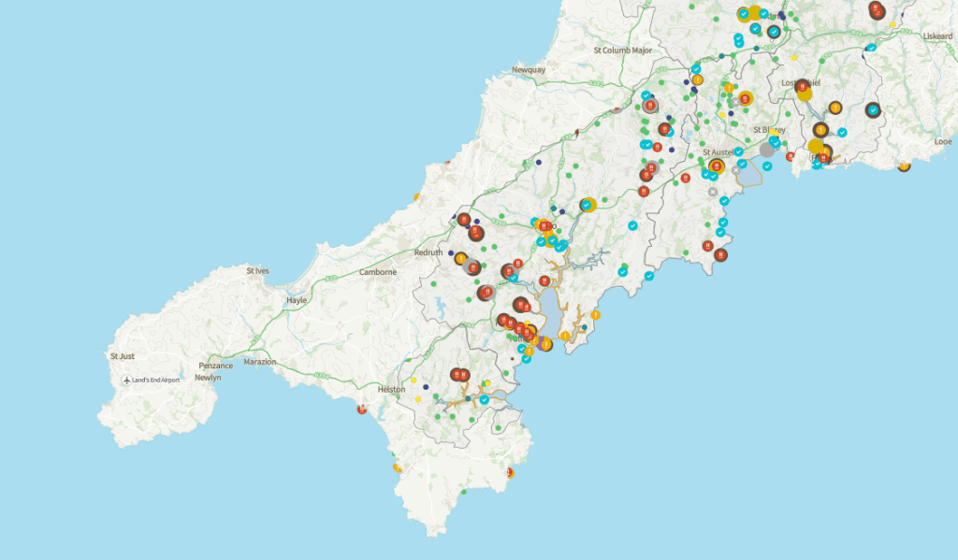Open the blue checkmark marker on the river east of Helston
The height and width of the screenshot is (560, 958).
click(485, 399)
